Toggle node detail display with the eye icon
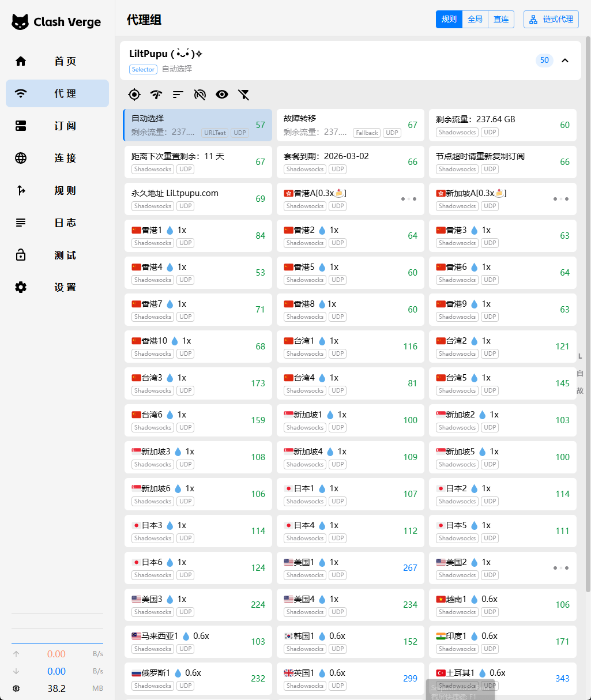 pyautogui.click(x=222, y=95)
